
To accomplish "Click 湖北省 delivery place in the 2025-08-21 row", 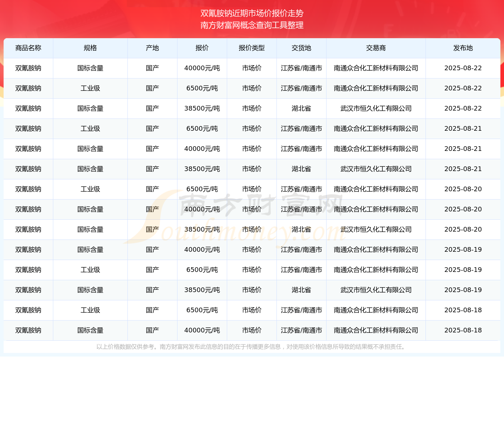I will 301,169.
